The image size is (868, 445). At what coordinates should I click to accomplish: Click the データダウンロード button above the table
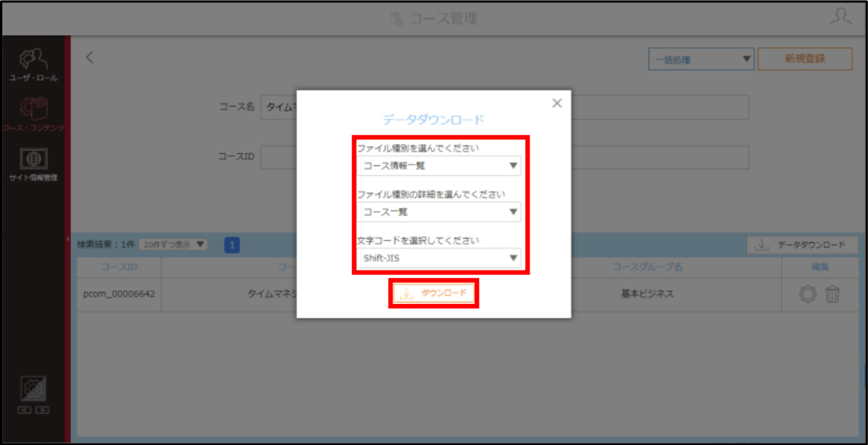point(802,245)
